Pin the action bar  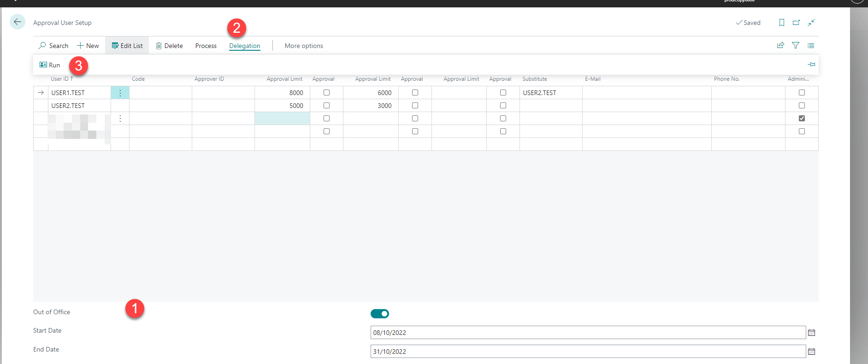coord(811,65)
